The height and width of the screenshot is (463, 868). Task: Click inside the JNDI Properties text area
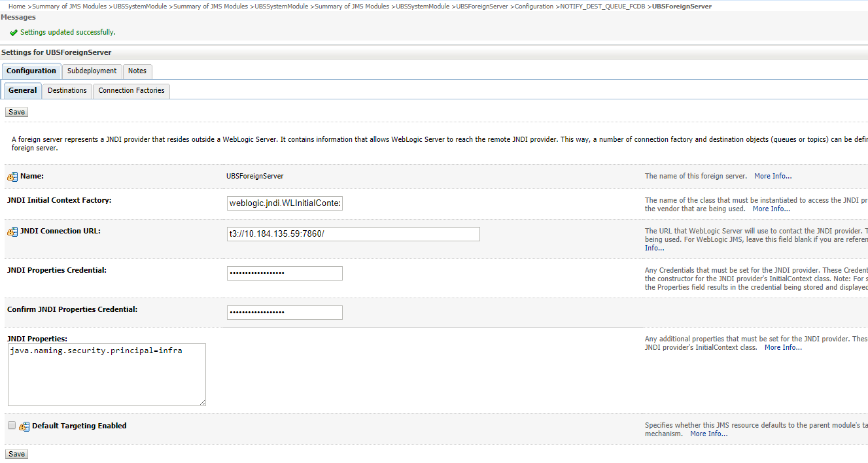click(107, 375)
